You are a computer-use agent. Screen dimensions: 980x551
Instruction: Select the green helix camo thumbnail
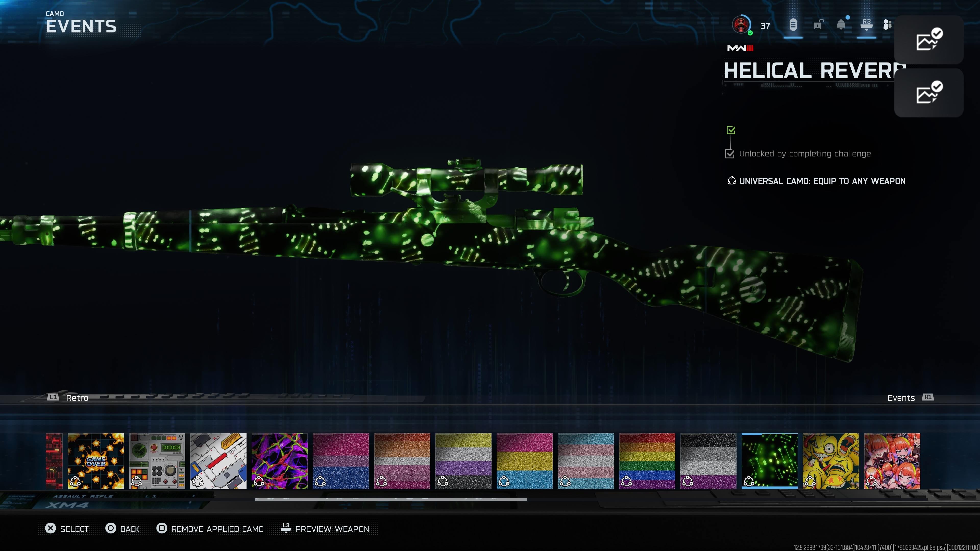coord(770,461)
